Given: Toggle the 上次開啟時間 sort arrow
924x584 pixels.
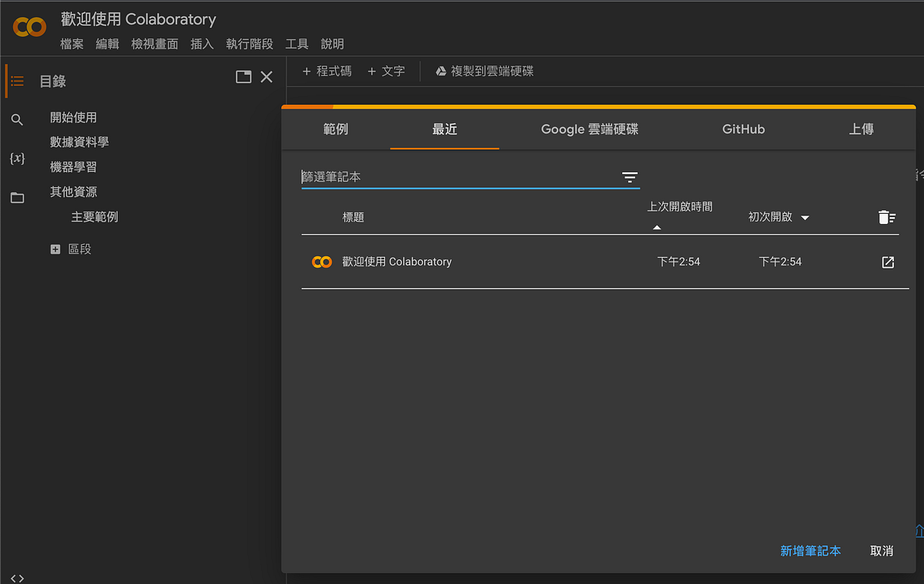Looking at the screenshot, I should click(x=657, y=227).
